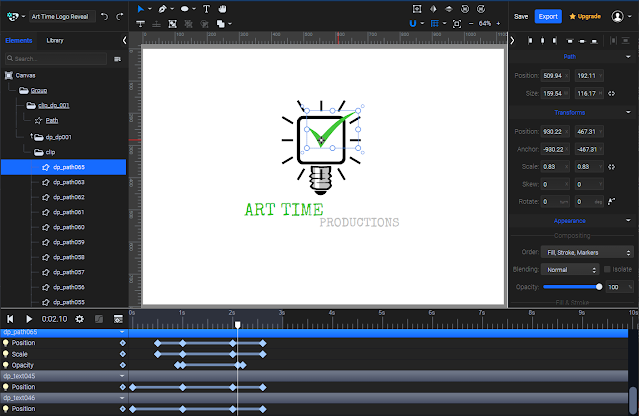Open timeline settings gear icon
Image resolution: width=639 pixels, height=416 pixels.
(79, 319)
